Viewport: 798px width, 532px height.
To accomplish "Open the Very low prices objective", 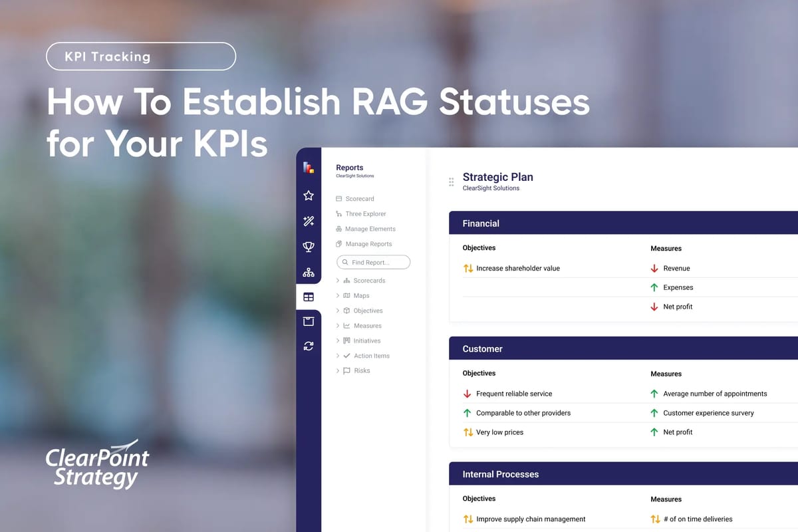I will coord(499,432).
